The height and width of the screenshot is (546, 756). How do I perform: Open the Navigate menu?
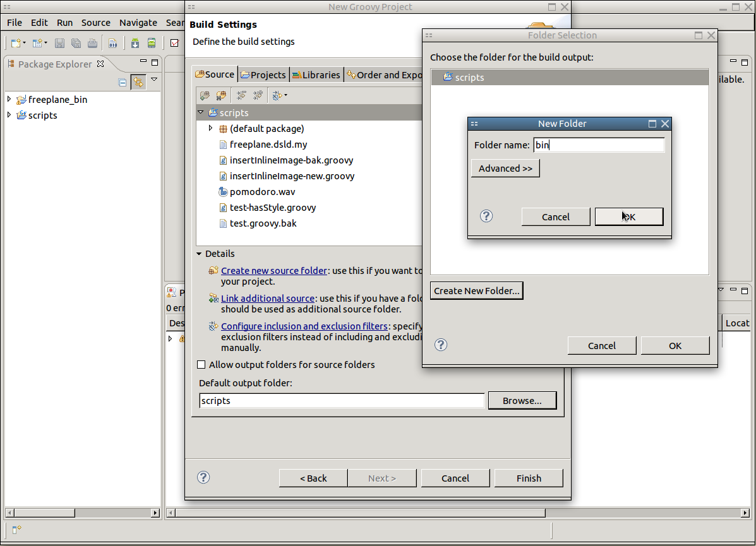pyautogui.click(x=138, y=23)
